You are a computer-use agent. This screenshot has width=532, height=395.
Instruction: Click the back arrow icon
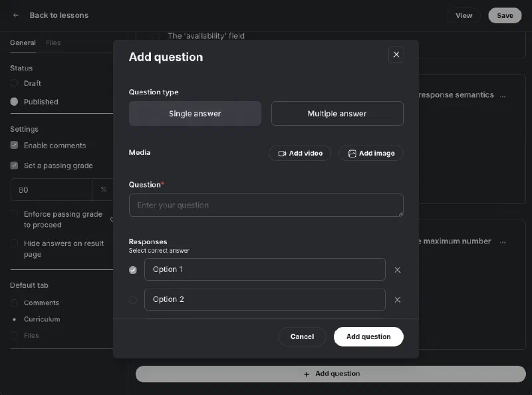point(15,15)
